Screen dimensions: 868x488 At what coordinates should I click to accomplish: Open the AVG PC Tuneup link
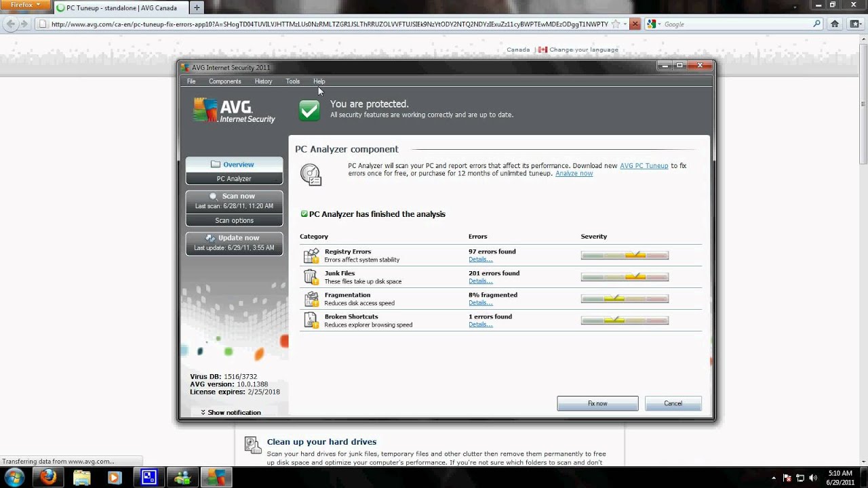coord(644,165)
